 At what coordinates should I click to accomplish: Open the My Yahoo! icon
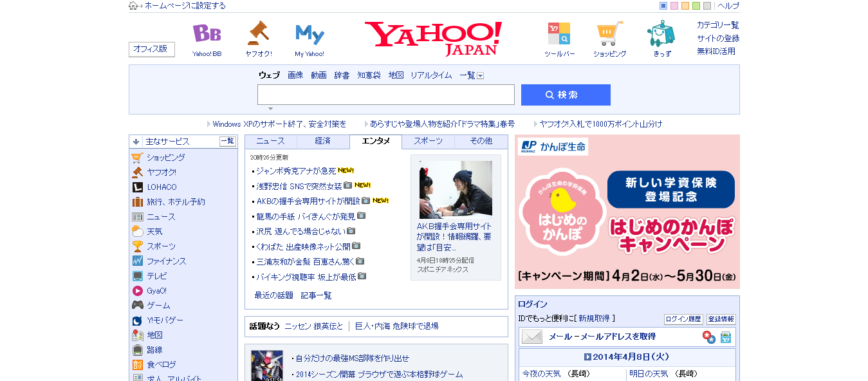(x=309, y=34)
